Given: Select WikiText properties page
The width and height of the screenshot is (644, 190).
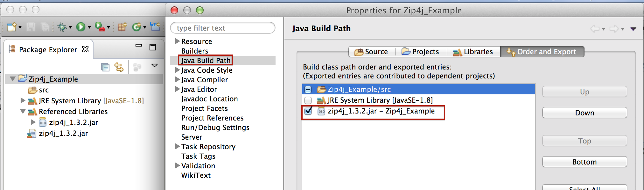Looking at the screenshot, I should (x=196, y=175).
